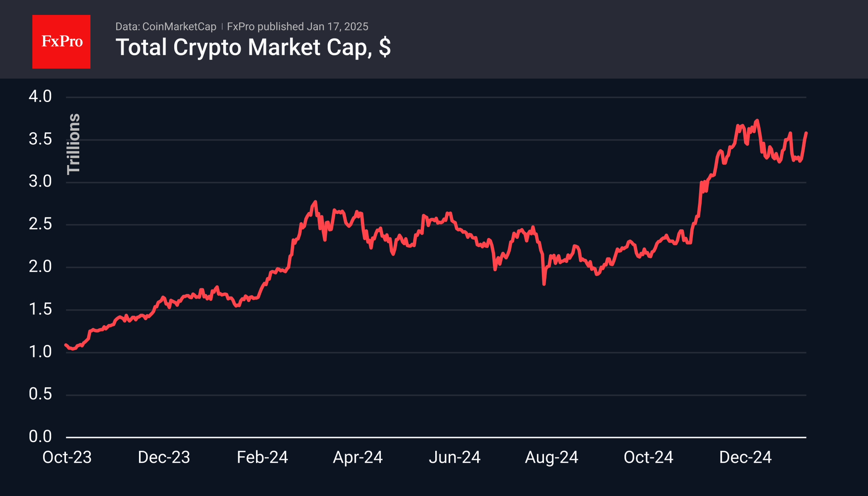Select the Dec-23 x-axis label
The image size is (868, 496).
(x=164, y=457)
